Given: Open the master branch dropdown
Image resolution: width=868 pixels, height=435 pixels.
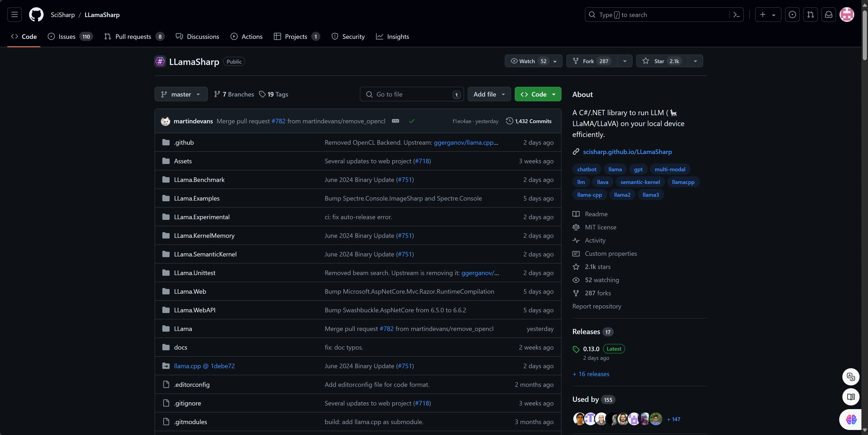Looking at the screenshot, I should (x=181, y=94).
